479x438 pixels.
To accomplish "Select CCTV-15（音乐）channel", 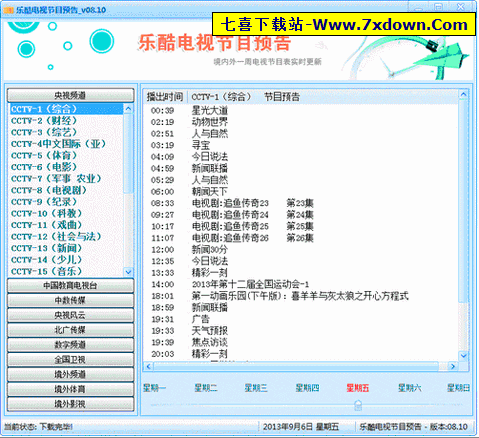I will [x=66, y=271].
